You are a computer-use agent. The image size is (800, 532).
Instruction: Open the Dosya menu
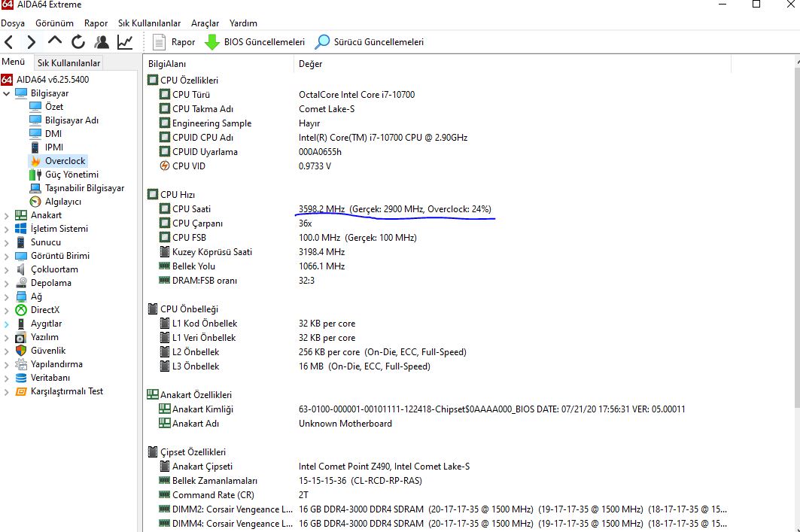13,23
